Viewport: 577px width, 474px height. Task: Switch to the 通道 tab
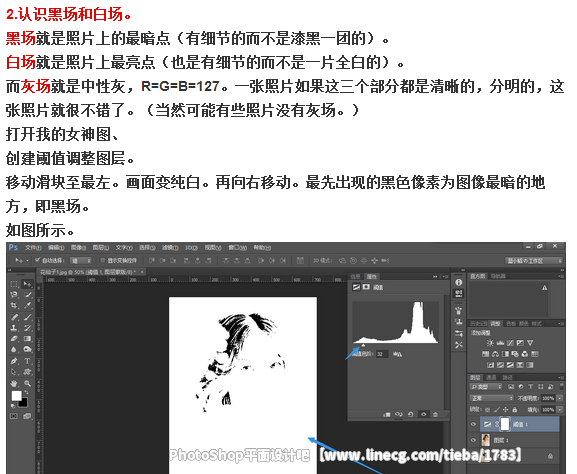pos(491,378)
